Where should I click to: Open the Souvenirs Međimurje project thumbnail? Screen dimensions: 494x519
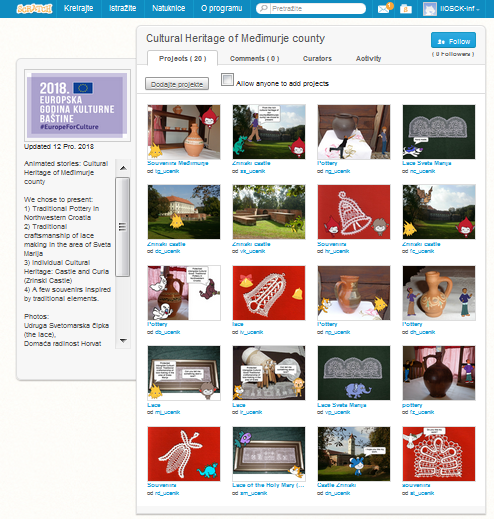[184, 132]
